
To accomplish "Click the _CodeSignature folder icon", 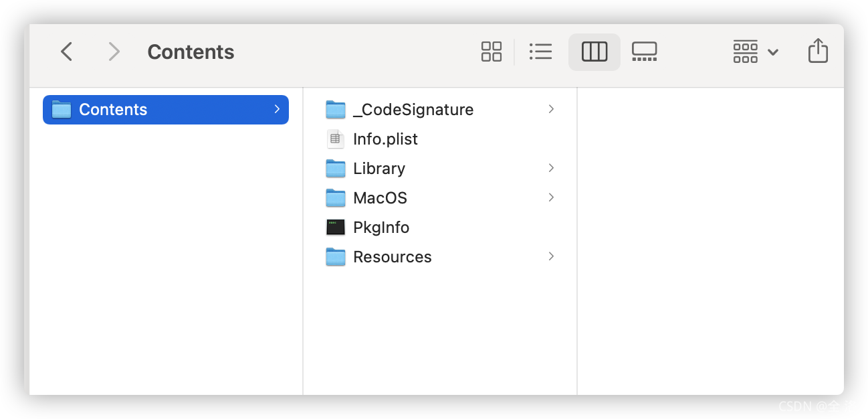I will [336, 110].
